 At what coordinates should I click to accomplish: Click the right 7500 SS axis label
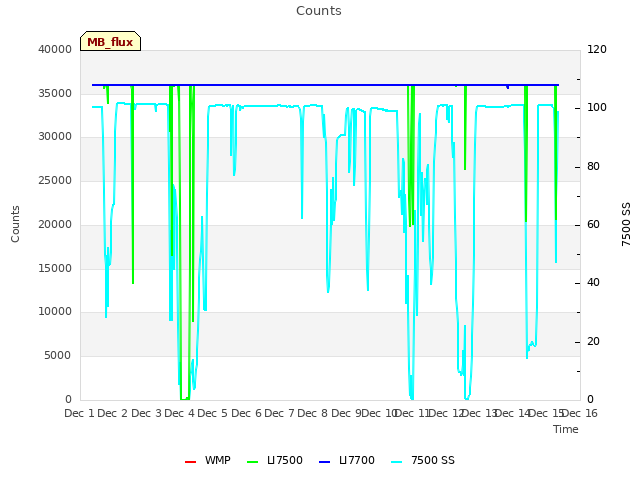(x=626, y=224)
